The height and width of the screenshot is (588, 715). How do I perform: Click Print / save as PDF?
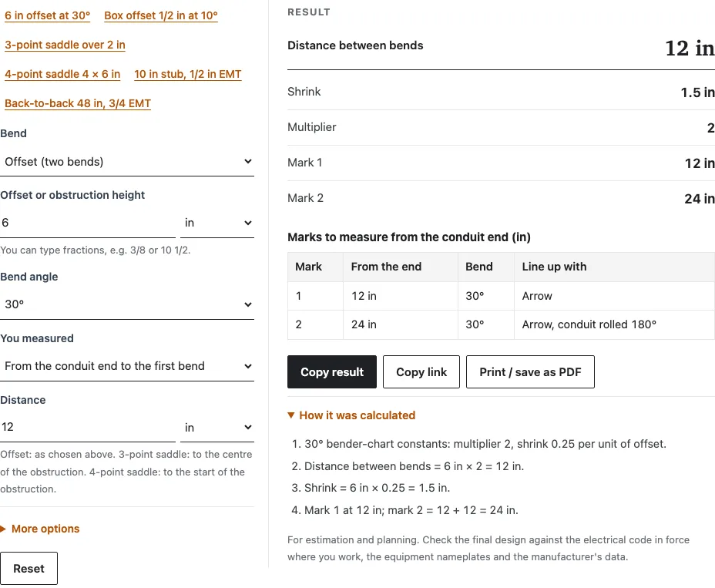pos(530,372)
